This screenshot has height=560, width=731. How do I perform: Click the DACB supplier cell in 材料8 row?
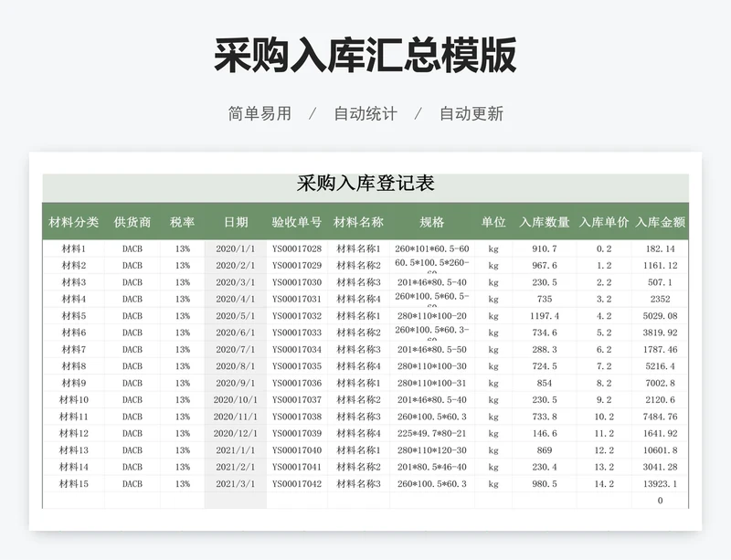pos(132,366)
